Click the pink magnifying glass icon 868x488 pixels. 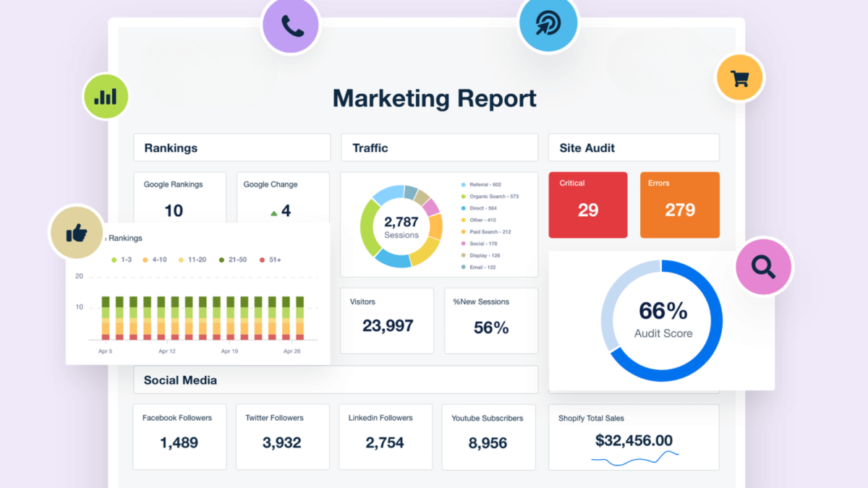(764, 266)
